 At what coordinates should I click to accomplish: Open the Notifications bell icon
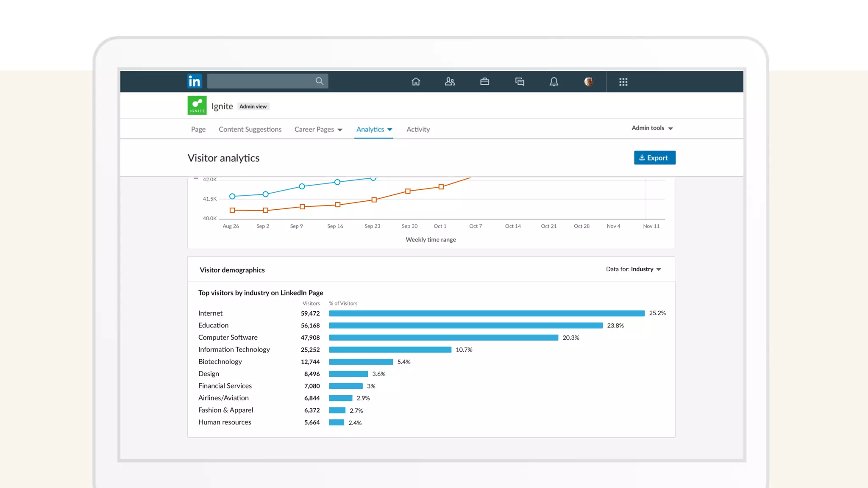point(554,82)
